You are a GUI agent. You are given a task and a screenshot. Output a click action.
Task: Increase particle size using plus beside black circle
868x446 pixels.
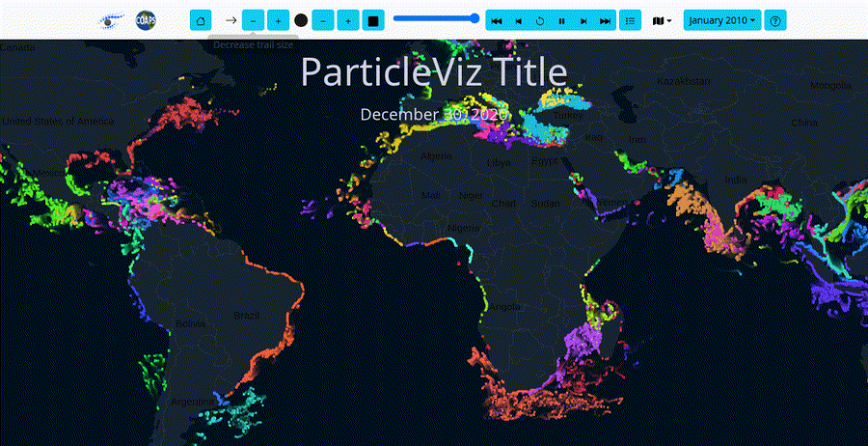coord(348,20)
